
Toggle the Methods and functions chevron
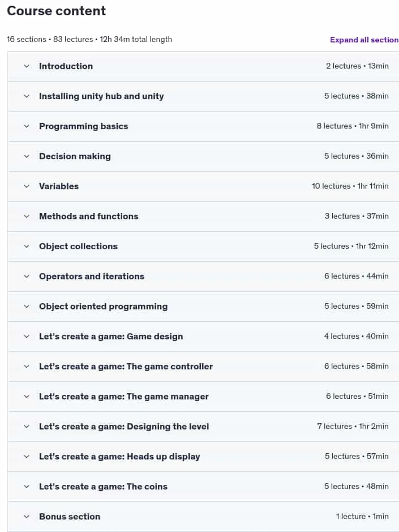click(x=27, y=216)
